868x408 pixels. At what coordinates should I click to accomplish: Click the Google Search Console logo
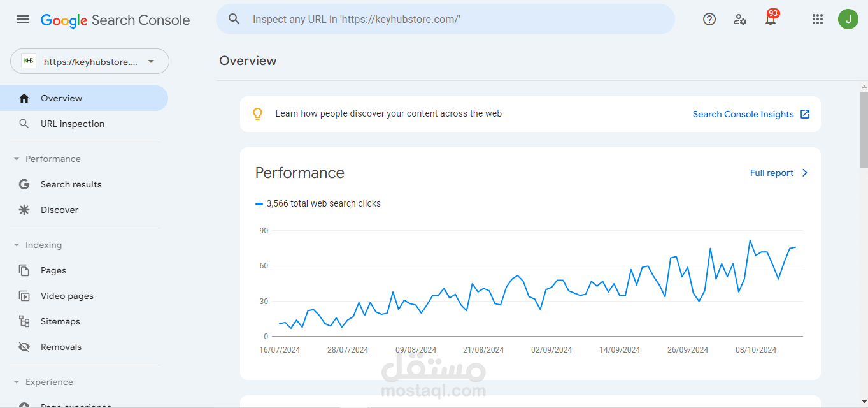tap(115, 20)
